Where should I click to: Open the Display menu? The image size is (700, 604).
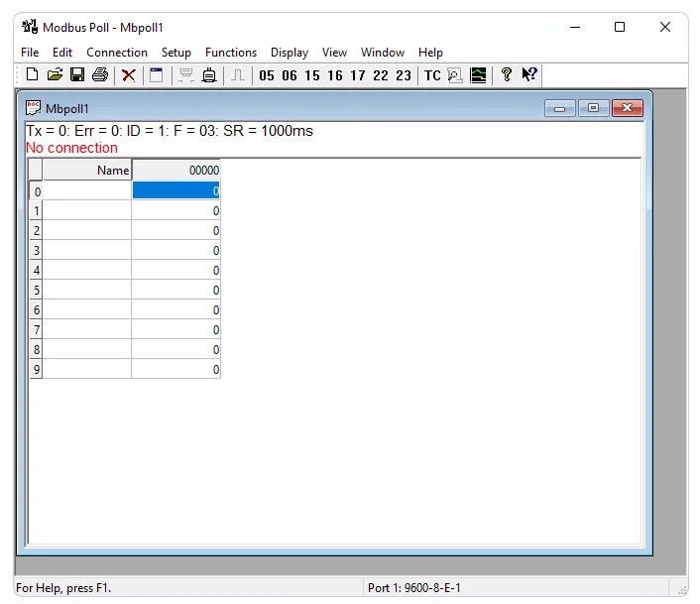point(290,53)
